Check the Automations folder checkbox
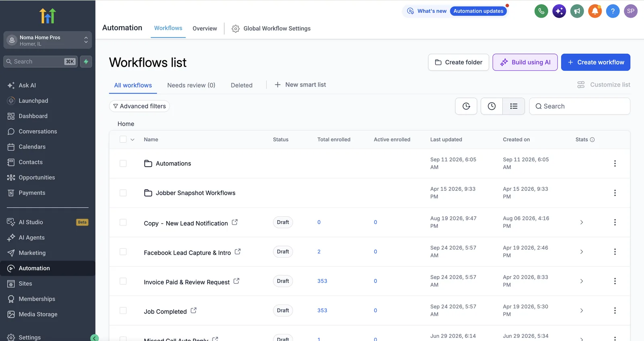The image size is (644, 341). (123, 163)
